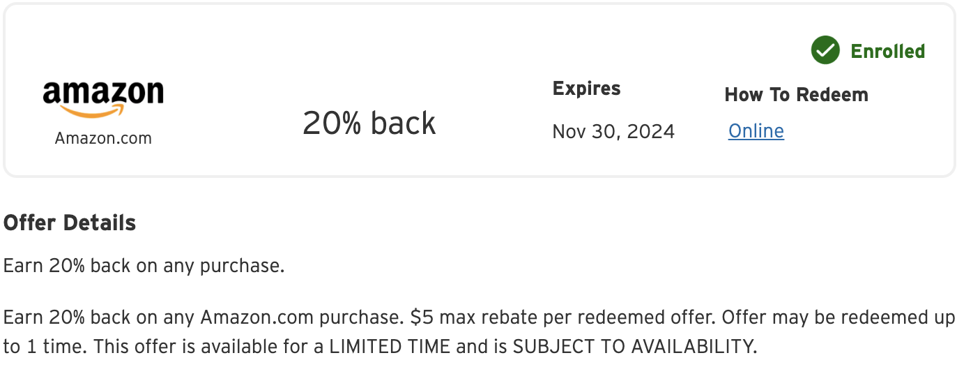Click the Amazon logo image

click(x=103, y=99)
